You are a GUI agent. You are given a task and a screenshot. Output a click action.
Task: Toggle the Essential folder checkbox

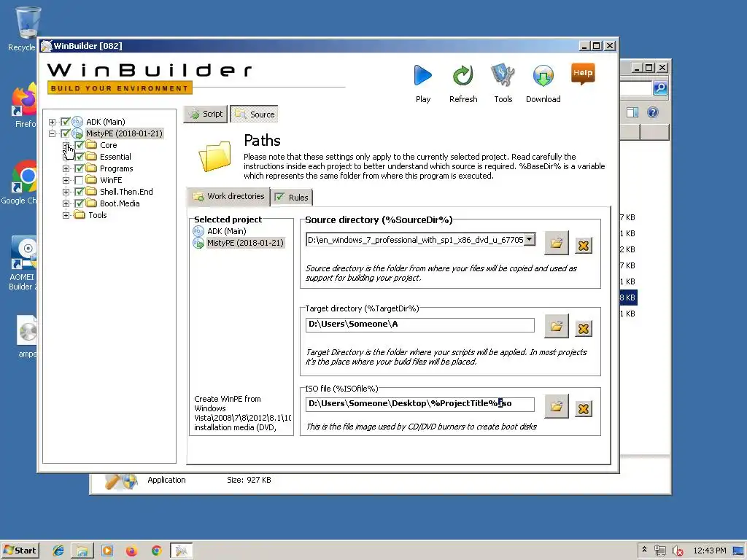point(79,157)
